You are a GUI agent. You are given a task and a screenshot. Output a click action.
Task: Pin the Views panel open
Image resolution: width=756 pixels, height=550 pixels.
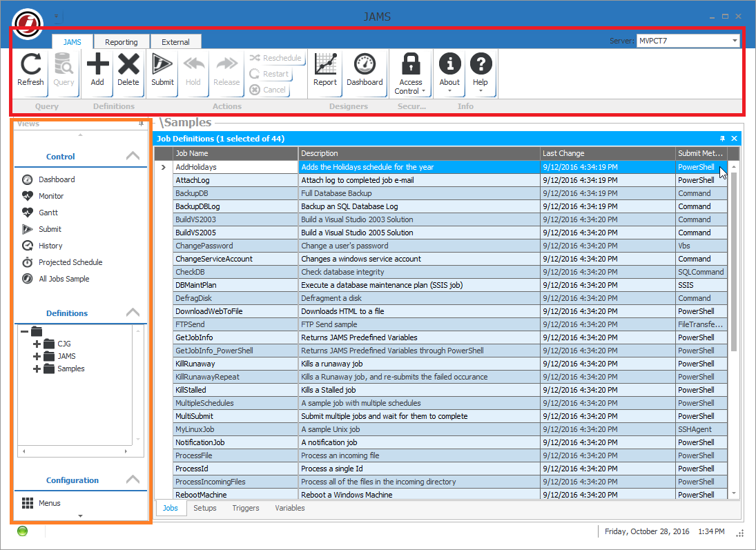(x=142, y=124)
